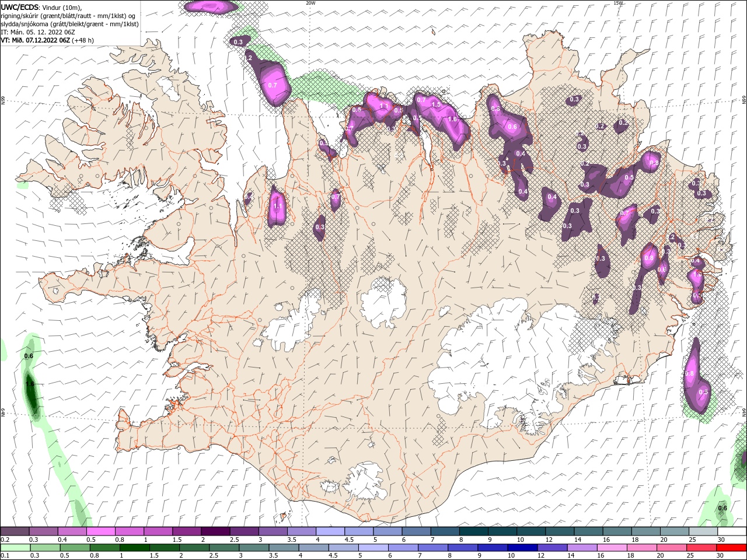747x560 pixels.
Task: Pick lower scale periwinkle swatch between 5 and 6
Action: click(x=373, y=548)
